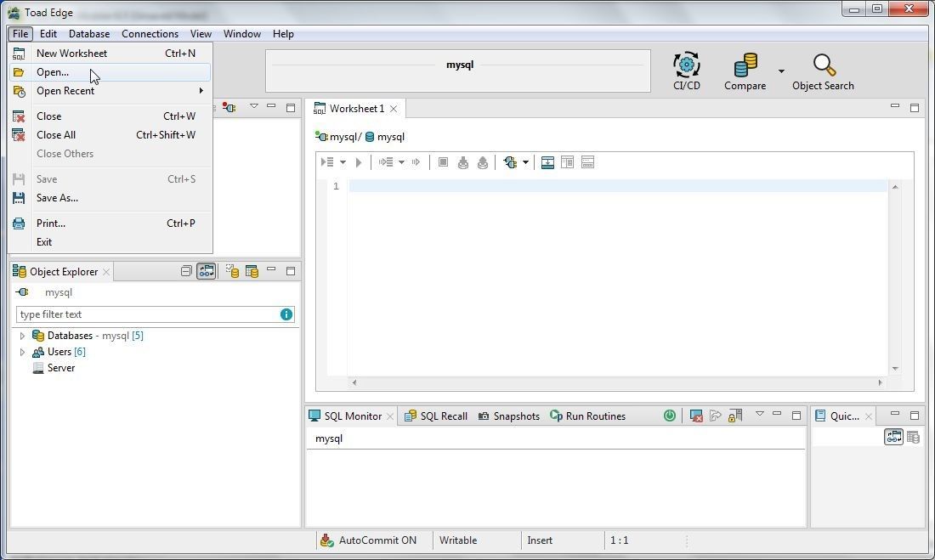Open worksheet connection dropdown arrow
The height and width of the screenshot is (560, 935).
pos(525,162)
